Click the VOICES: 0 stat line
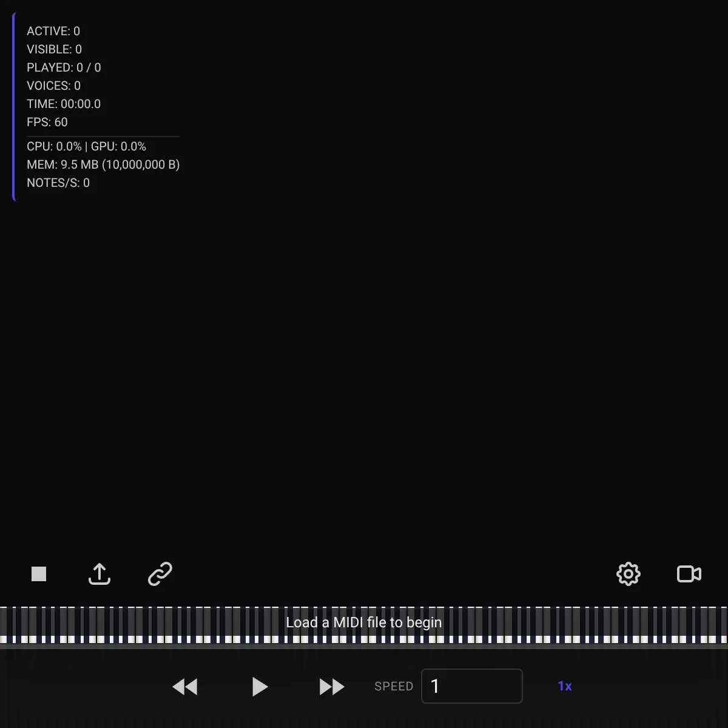This screenshot has width=728, height=728. point(53,86)
